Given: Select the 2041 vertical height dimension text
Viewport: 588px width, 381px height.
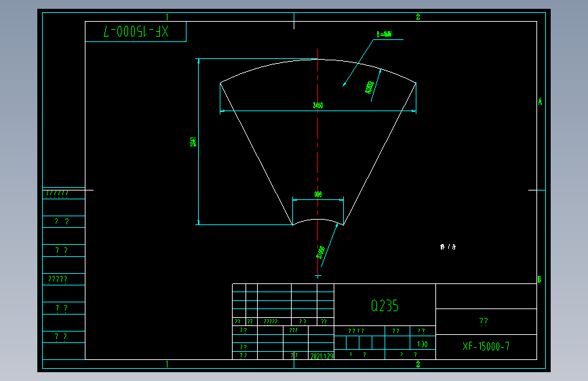Looking at the screenshot, I should tap(193, 142).
